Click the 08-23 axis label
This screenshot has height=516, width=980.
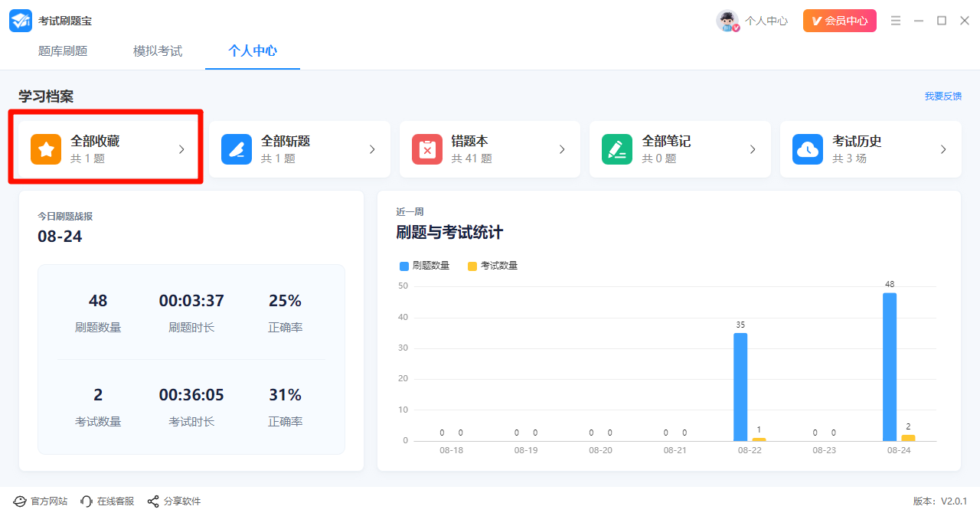tap(824, 450)
